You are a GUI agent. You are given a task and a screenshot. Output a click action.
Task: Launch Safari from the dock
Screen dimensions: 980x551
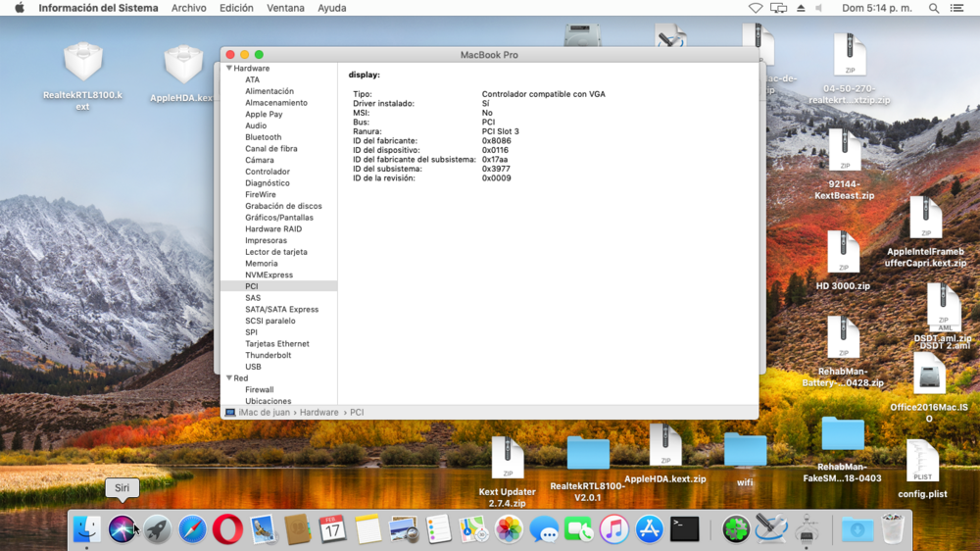(193, 529)
